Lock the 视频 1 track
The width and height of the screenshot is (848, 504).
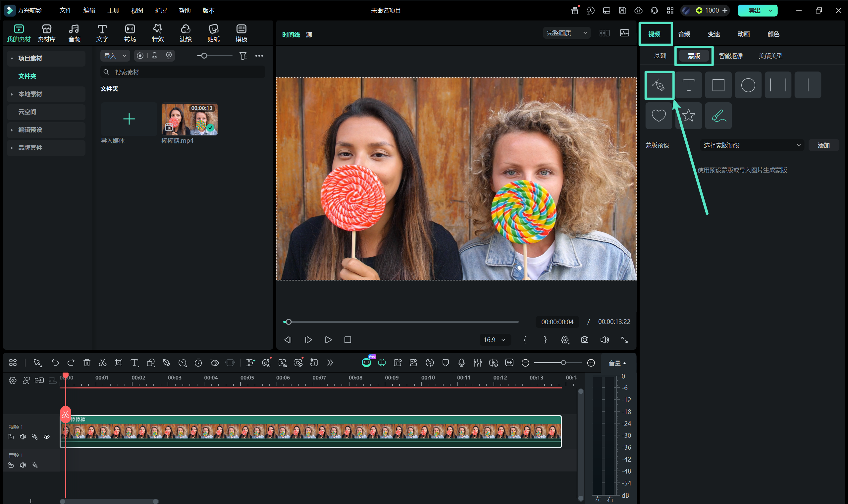pos(11,437)
